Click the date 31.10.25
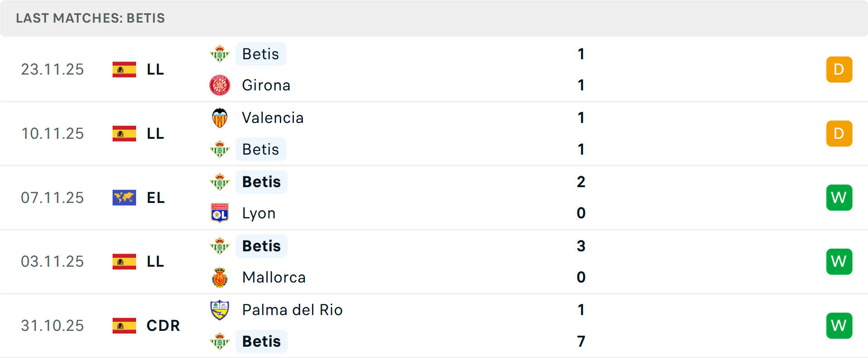 coord(52,325)
